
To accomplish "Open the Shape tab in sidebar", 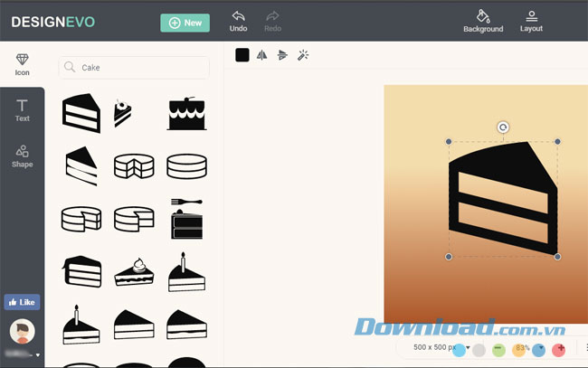I will click(22, 156).
